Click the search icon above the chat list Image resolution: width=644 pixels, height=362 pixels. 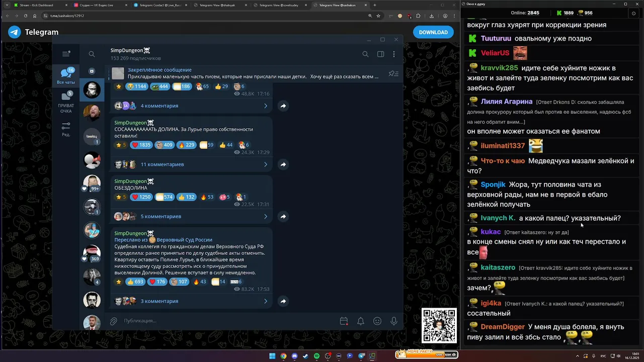pyautogui.click(x=92, y=54)
